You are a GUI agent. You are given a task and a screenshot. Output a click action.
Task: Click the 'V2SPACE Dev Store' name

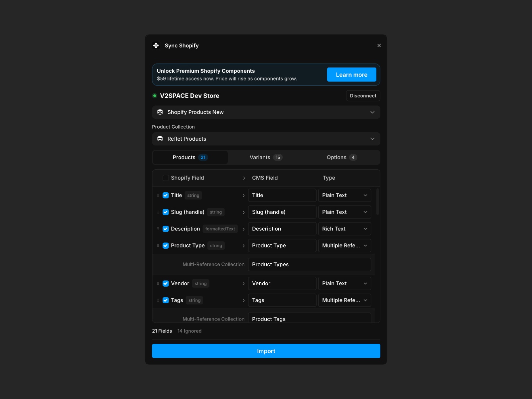pos(190,96)
